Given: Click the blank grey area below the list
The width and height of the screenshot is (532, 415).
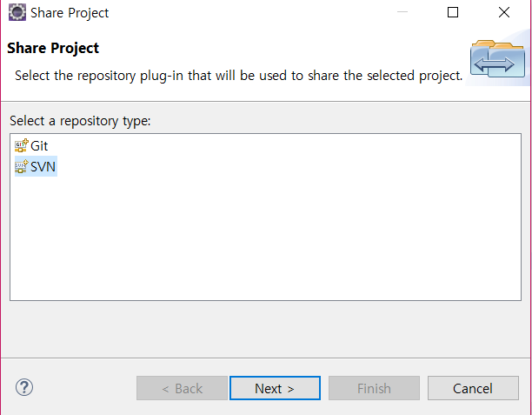Looking at the screenshot, I should pos(266,329).
